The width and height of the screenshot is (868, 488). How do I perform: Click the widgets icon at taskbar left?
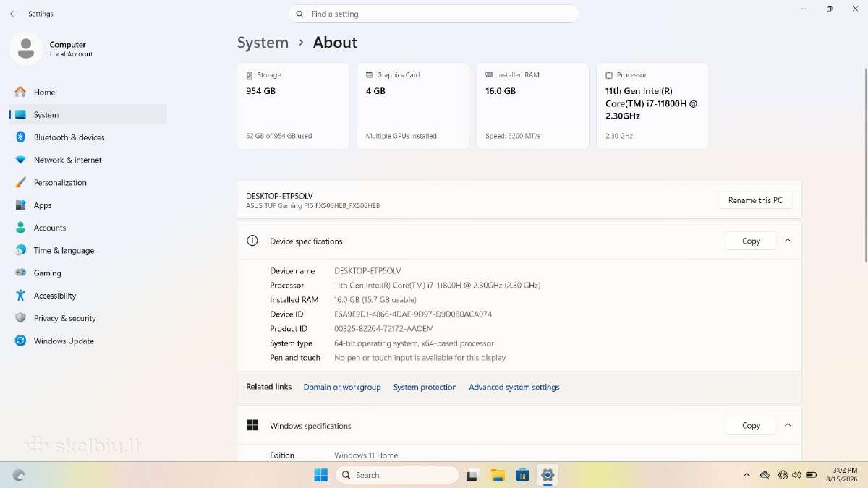click(x=19, y=475)
